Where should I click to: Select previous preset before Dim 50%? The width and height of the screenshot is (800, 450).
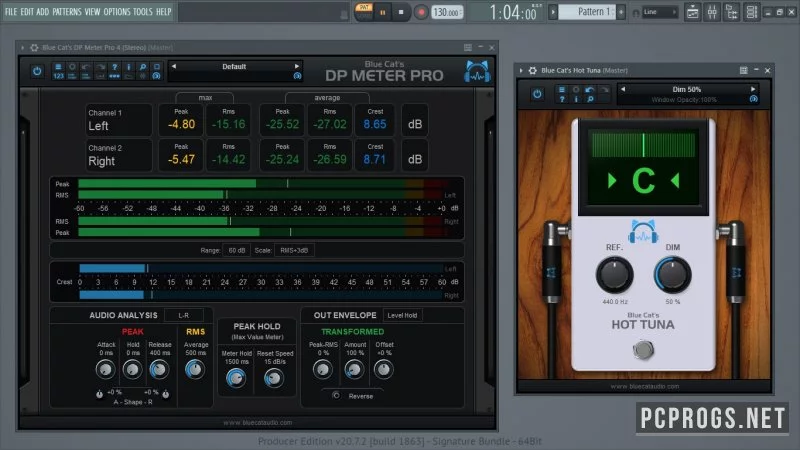click(x=623, y=89)
